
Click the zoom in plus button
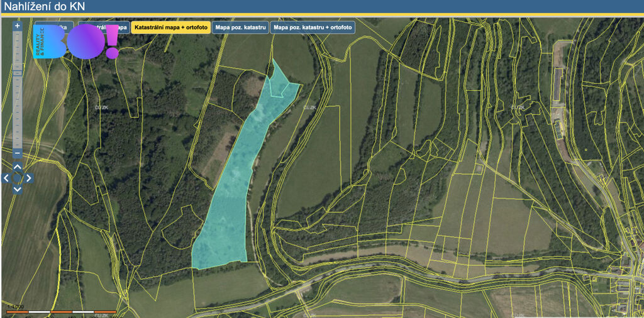click(18, 26)
